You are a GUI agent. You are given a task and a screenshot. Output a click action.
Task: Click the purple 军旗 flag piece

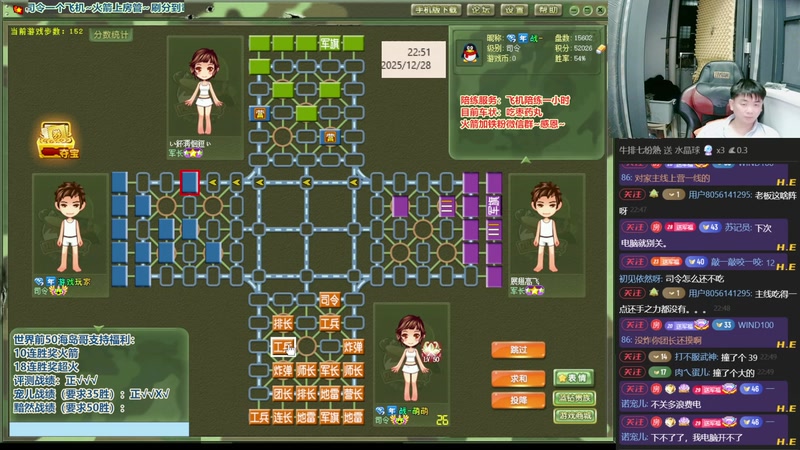tap(493, 206)
